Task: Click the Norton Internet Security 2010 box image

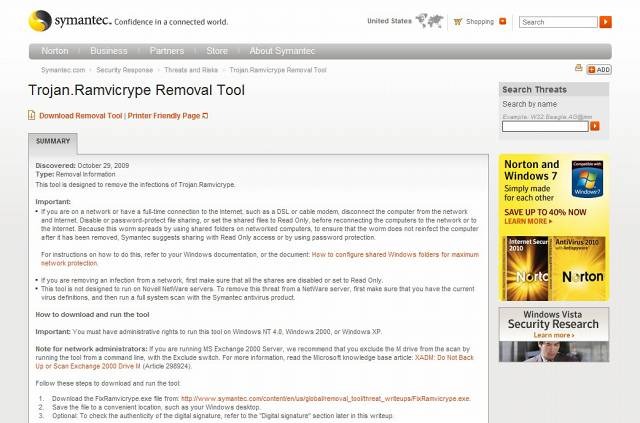Action: tap(527, 268)
